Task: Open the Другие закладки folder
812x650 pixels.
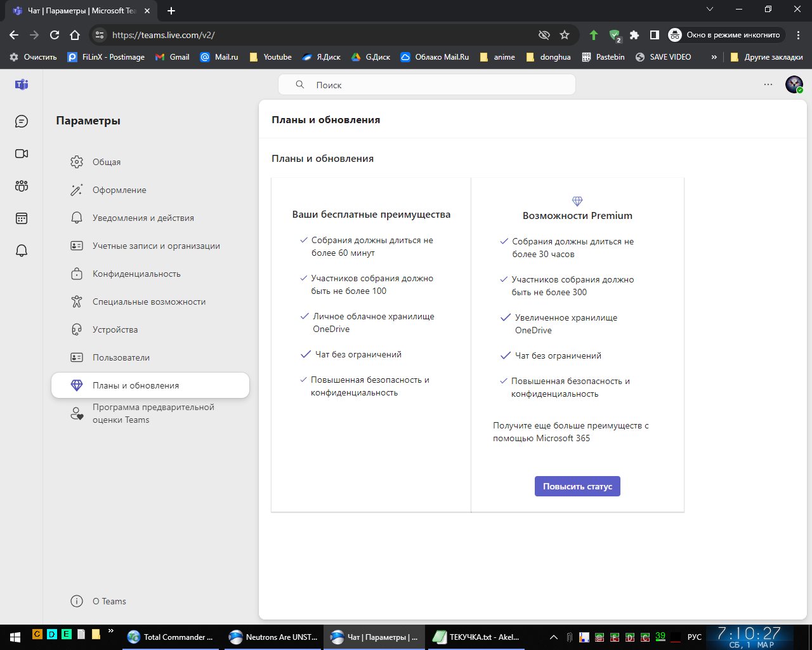Action: 766,57
